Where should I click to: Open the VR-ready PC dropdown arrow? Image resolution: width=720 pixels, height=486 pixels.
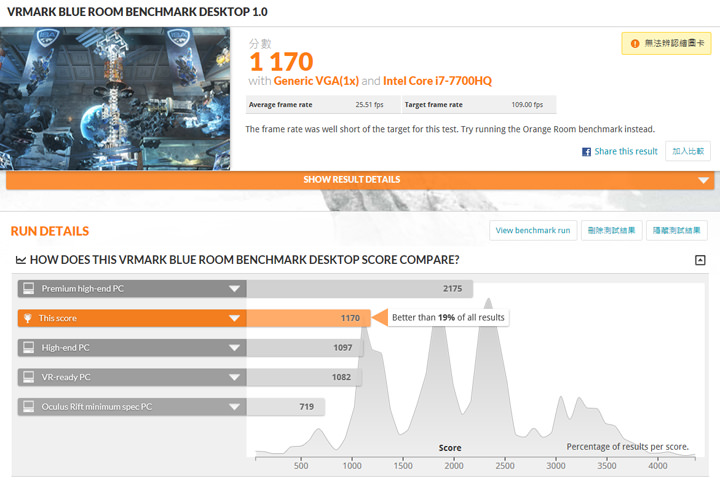pyautogui.click(x=234, y=377)
